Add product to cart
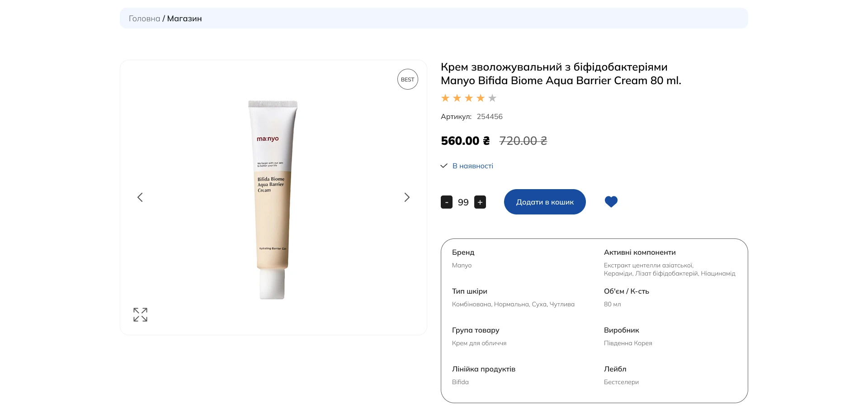The height and width of the screenshot is (419, 868). tap(545, 202)
